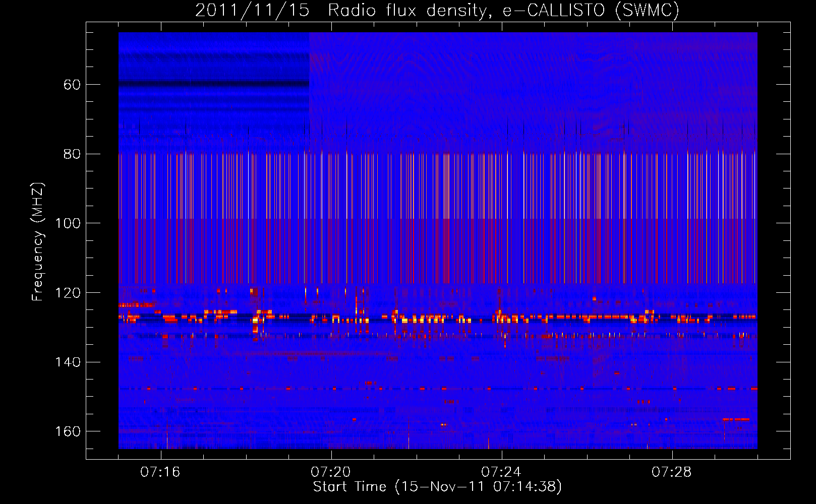Click the 07:20 time tick label
The image size is (816, 504).
coord(331,472)
